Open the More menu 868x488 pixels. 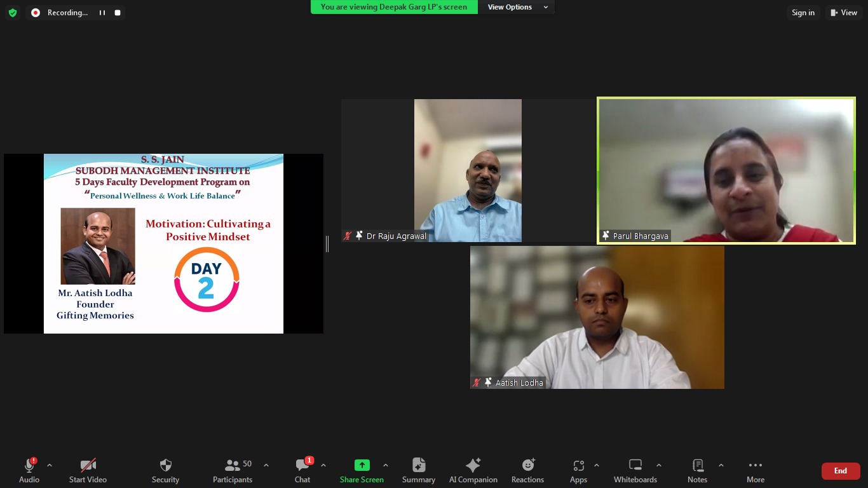click(x=755, y=470)
